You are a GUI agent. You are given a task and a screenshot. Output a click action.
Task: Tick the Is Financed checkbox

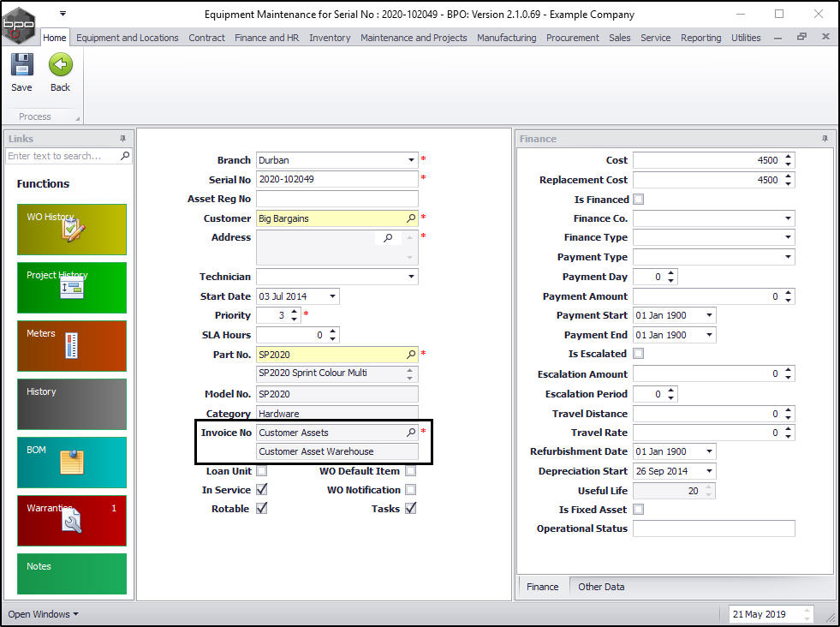tap(638, 200)
